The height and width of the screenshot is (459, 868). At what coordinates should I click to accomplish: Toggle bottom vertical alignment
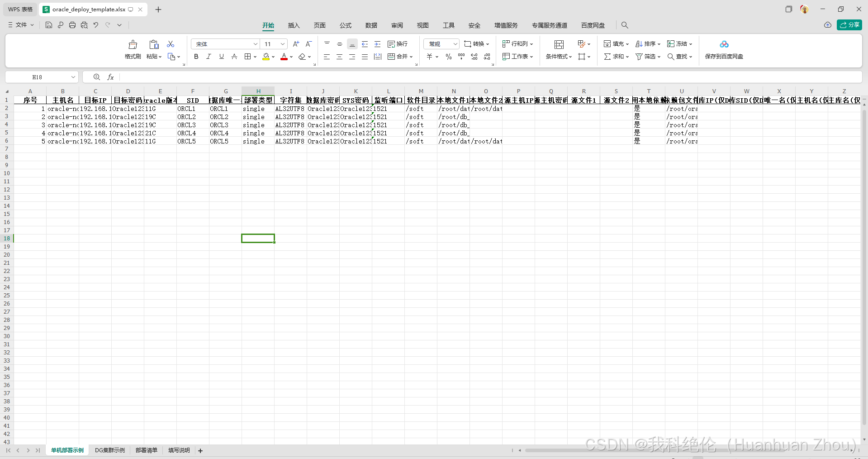click(352, 44)
